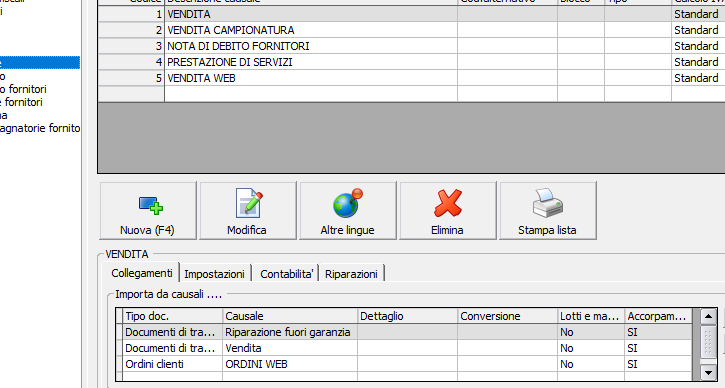Select the VENDITA CAMPIONATURA row
This screenshot has height=388, width=725.
(412, 30)
